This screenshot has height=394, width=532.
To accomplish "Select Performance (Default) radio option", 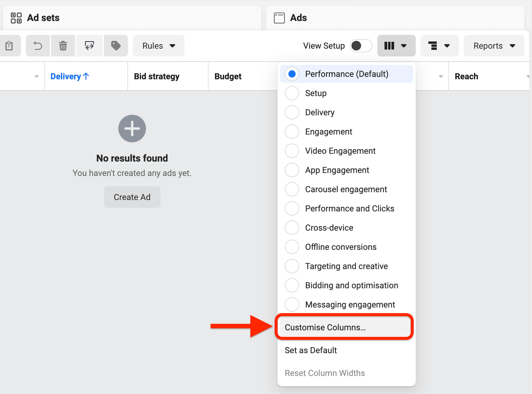I will pos(347,74).
